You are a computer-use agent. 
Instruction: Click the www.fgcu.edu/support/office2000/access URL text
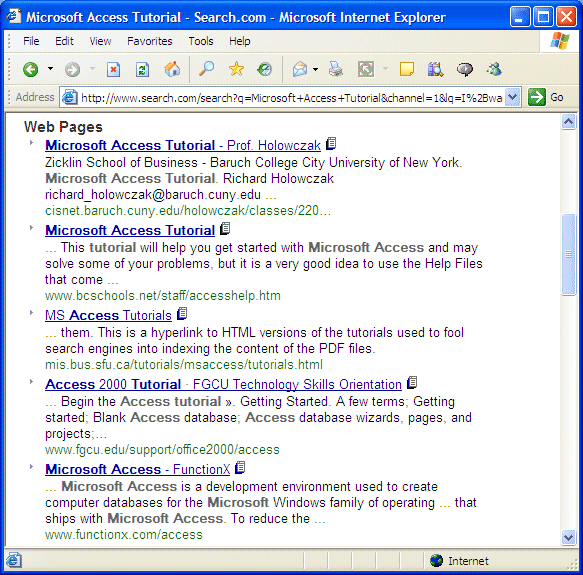[x=162, y=450]
